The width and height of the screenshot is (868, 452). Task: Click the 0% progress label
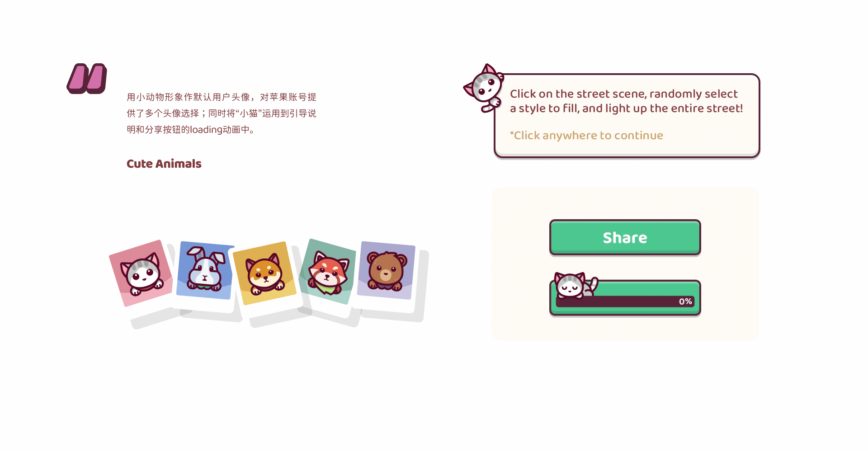pyautogui.click(x=685, y=301)
